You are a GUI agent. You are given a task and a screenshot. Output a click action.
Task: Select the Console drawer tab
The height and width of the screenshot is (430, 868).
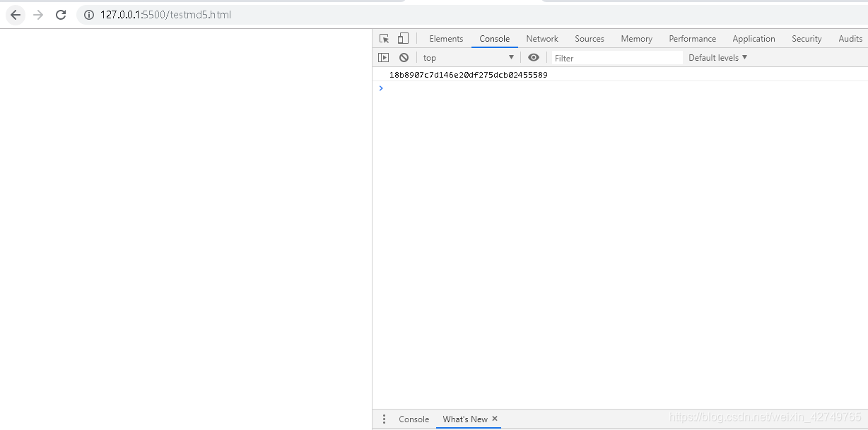point(414,419)
